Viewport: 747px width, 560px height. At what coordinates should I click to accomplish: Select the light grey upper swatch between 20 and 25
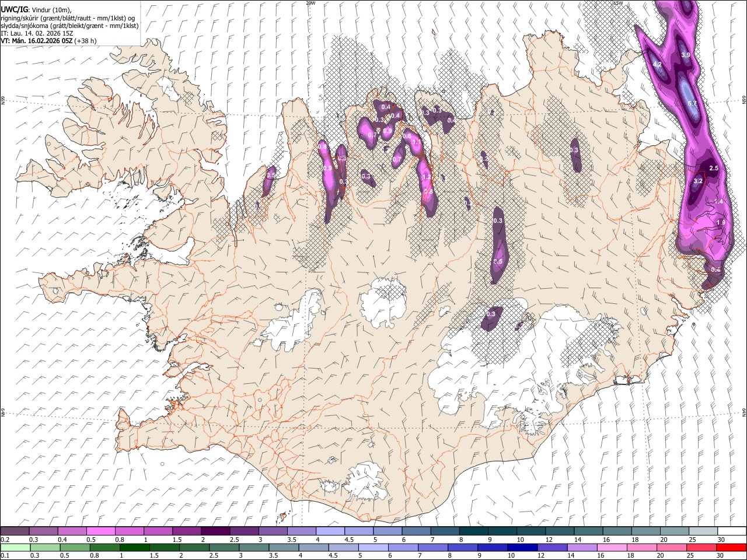(x=674, y=531)
